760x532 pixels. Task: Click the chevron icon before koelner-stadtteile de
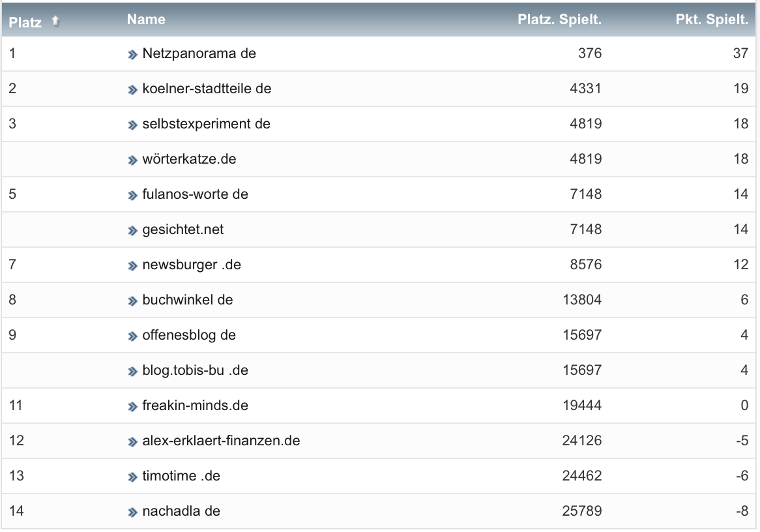click(x=133, y=90)
